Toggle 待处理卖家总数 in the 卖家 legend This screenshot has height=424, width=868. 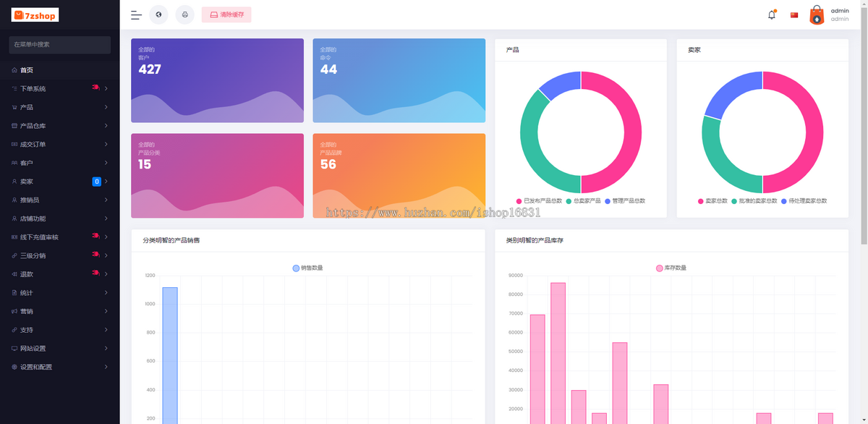(x=804, y=200)
